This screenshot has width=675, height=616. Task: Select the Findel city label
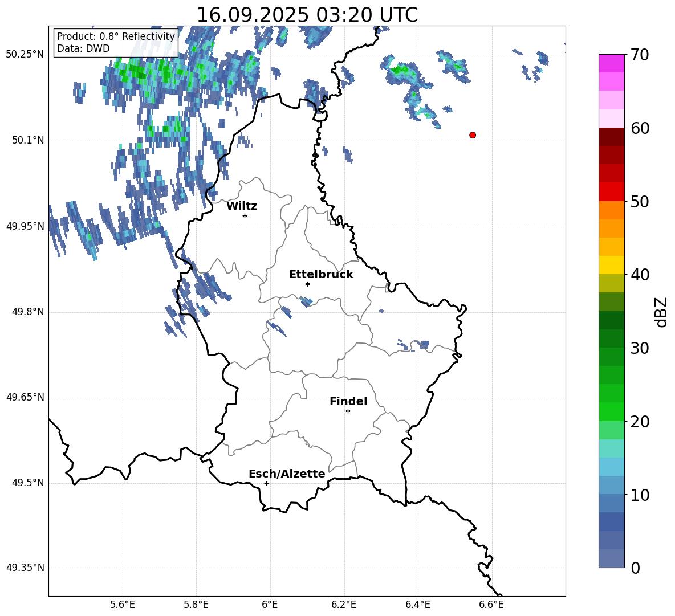[348, 401]
